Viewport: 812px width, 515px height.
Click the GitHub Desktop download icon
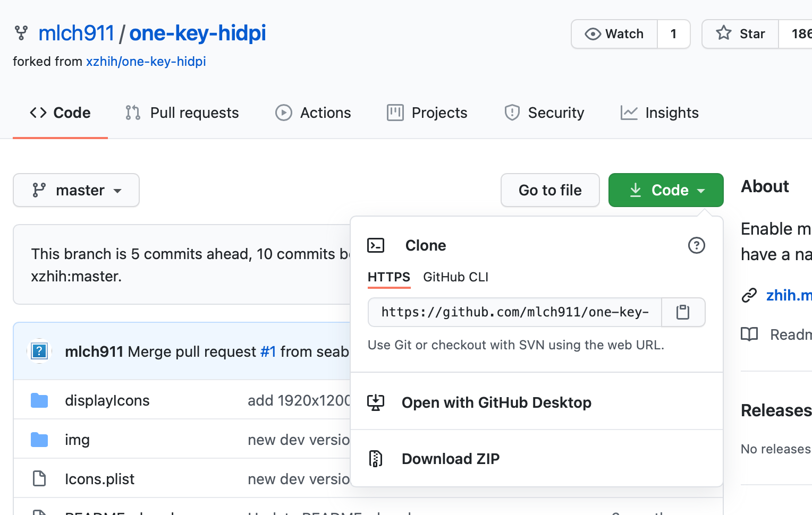click(376, 402)
